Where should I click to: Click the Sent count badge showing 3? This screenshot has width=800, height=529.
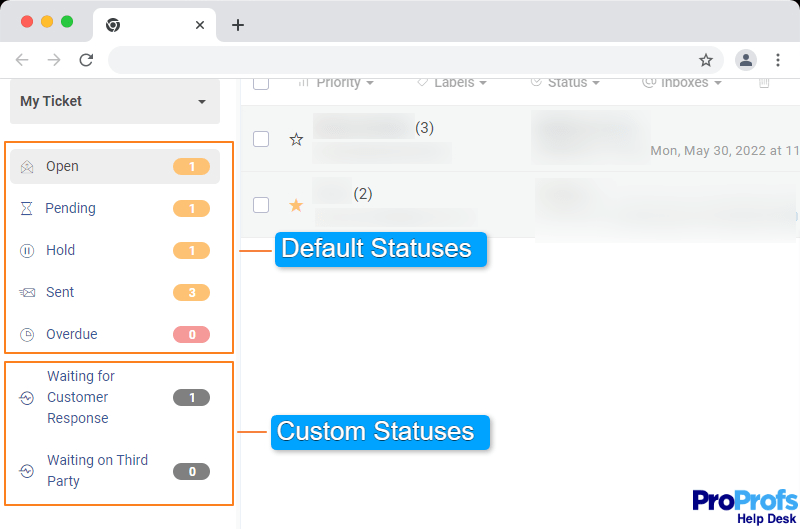click(191, 292)
